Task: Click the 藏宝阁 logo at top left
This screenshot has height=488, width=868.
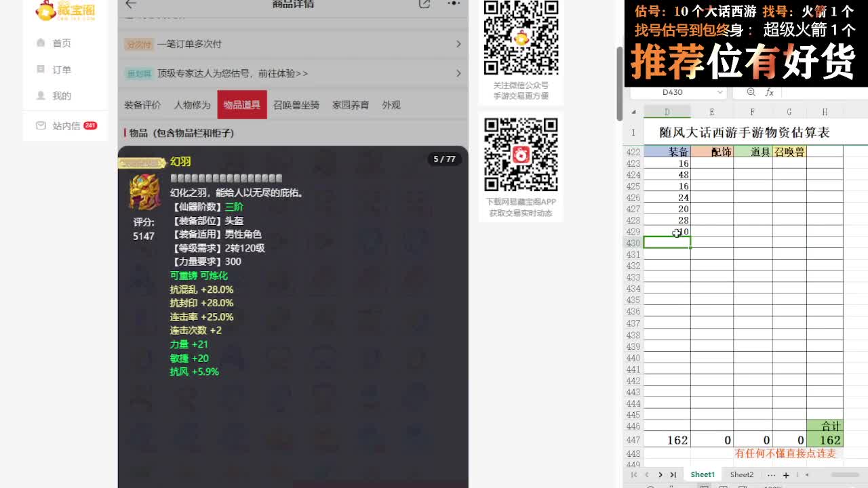Action: pyautogui.click(x=66, y=12)
